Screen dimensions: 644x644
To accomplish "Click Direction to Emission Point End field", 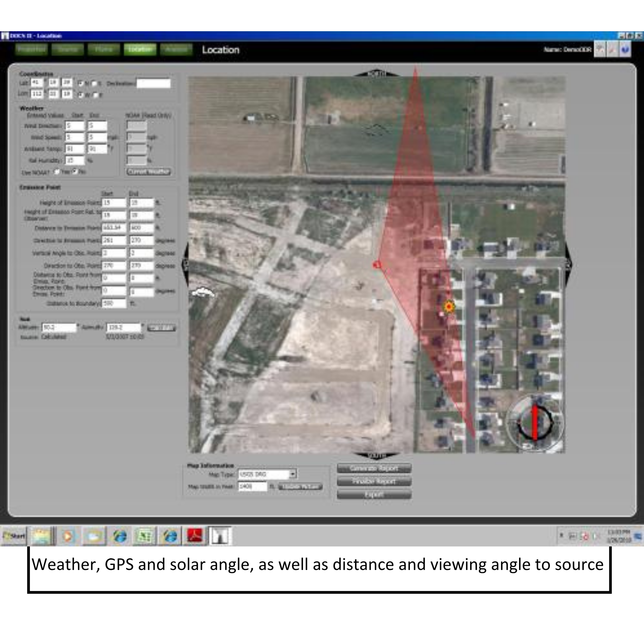I will click(142, 240).
